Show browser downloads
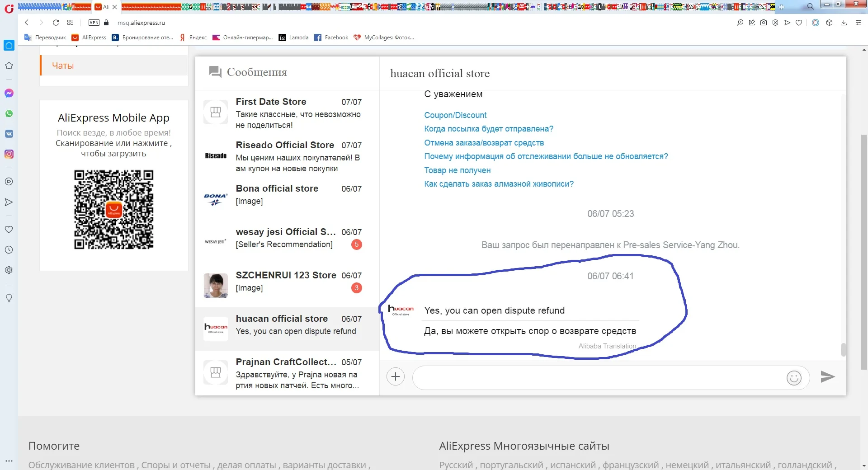Image resolution: width=868 pixels, height=470 pixels. point(844,23)
